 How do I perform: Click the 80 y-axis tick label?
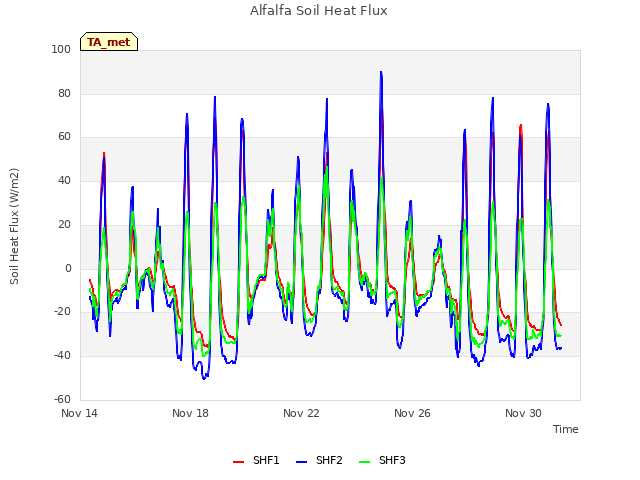[64, 93]
